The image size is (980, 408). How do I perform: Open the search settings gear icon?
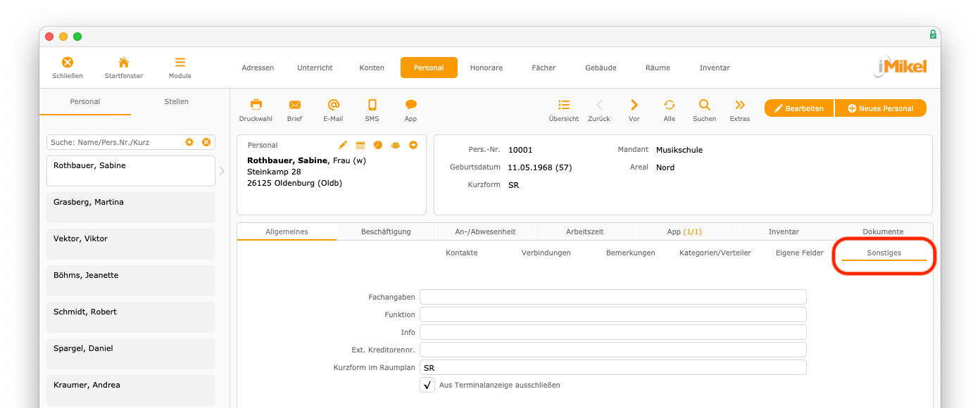point(189,142)
